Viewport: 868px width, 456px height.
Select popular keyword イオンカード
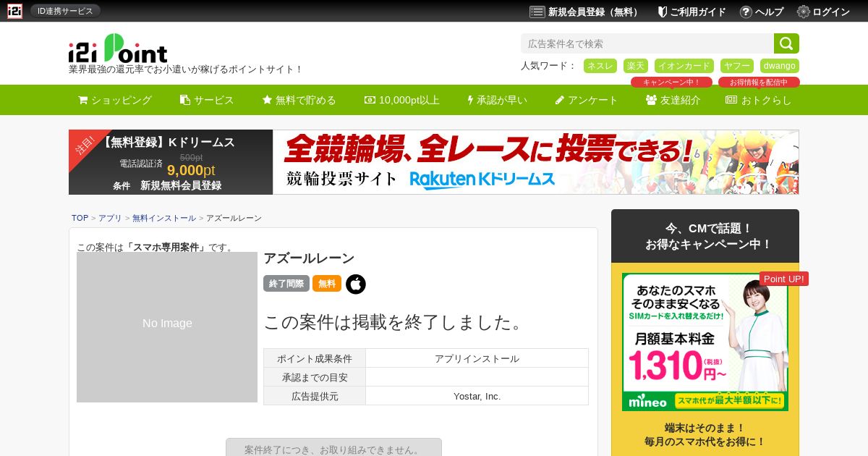(684, 66)
